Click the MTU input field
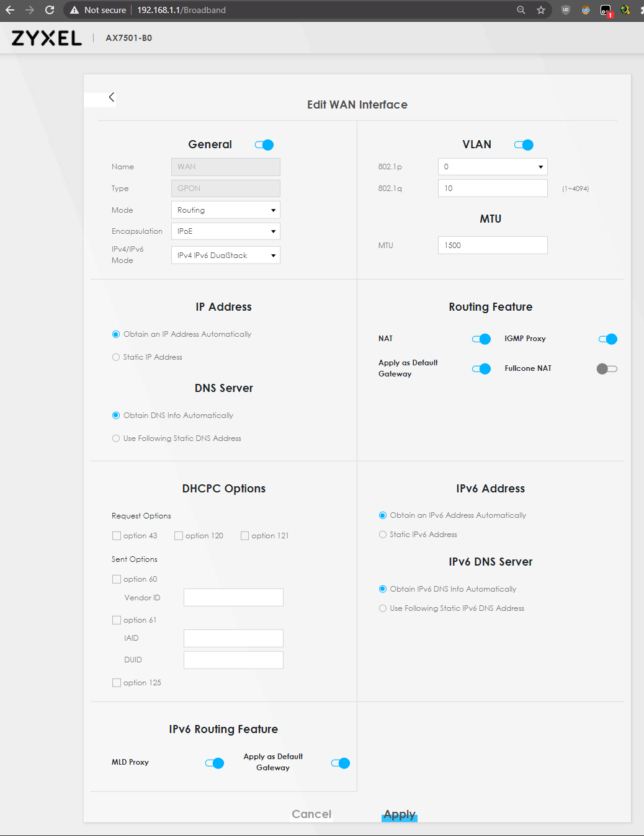This screenshot has height=836, width=644. point(493,246)
